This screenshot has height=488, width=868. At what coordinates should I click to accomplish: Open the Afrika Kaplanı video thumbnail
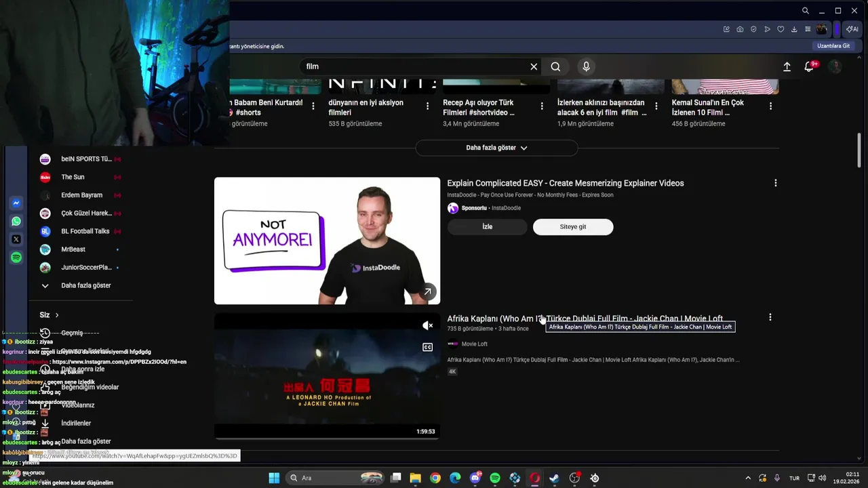point(327,376)
